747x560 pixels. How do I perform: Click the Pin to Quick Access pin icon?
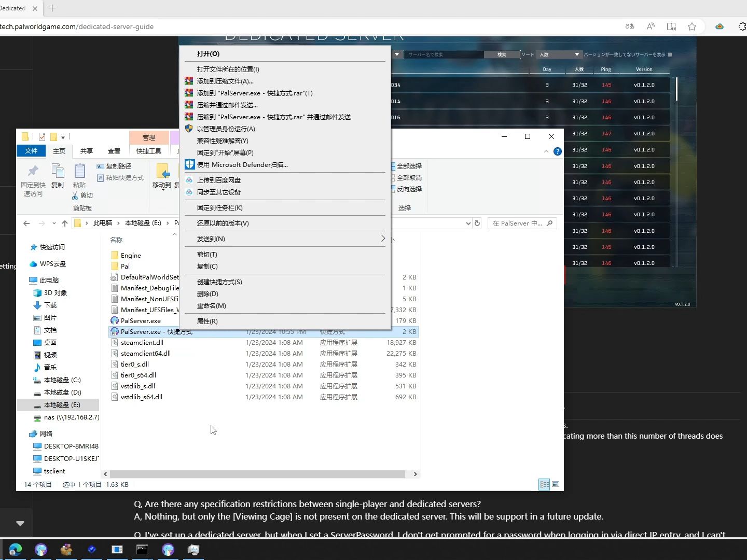click(x=33, y=171)
